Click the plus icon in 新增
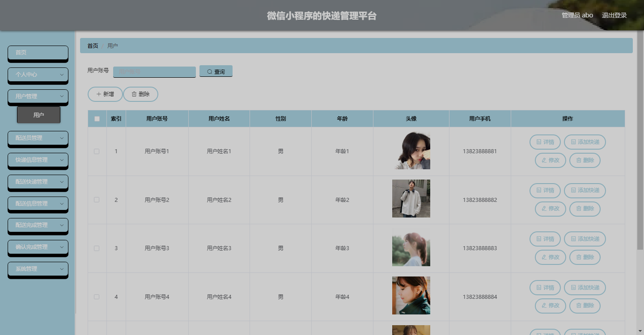This screenshot has height=335, width=644. [99, 94]
